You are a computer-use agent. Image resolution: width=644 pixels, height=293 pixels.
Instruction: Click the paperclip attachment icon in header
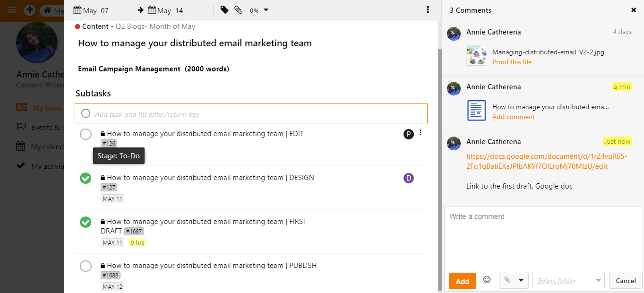238,10
